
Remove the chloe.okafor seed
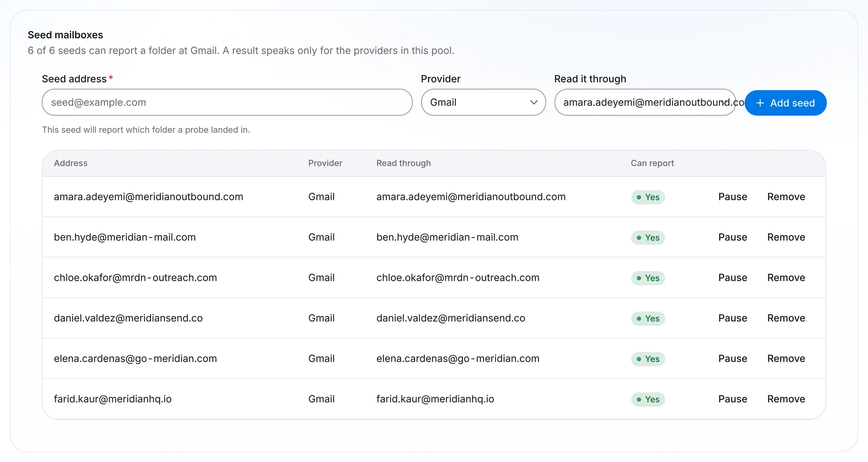pos(786,278)
